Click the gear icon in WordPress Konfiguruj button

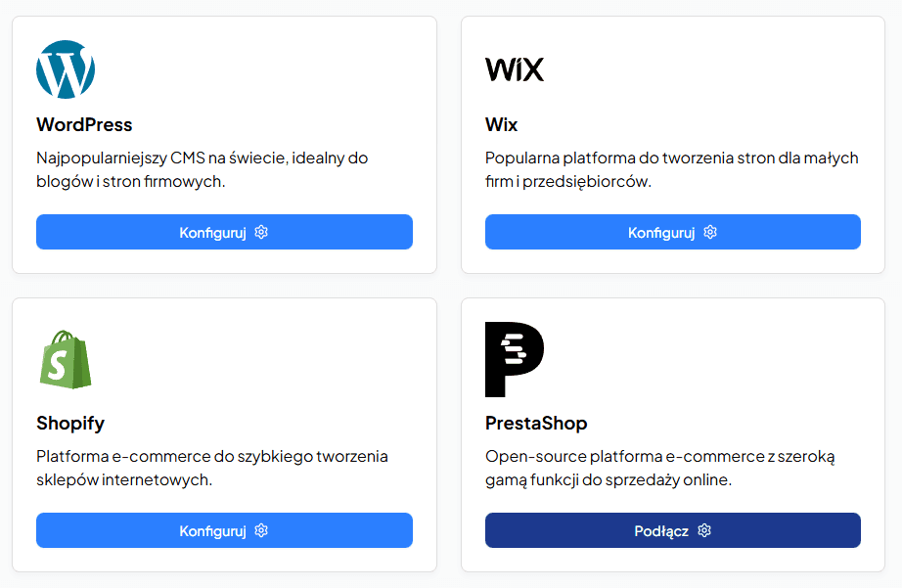(x=261, y=233)
